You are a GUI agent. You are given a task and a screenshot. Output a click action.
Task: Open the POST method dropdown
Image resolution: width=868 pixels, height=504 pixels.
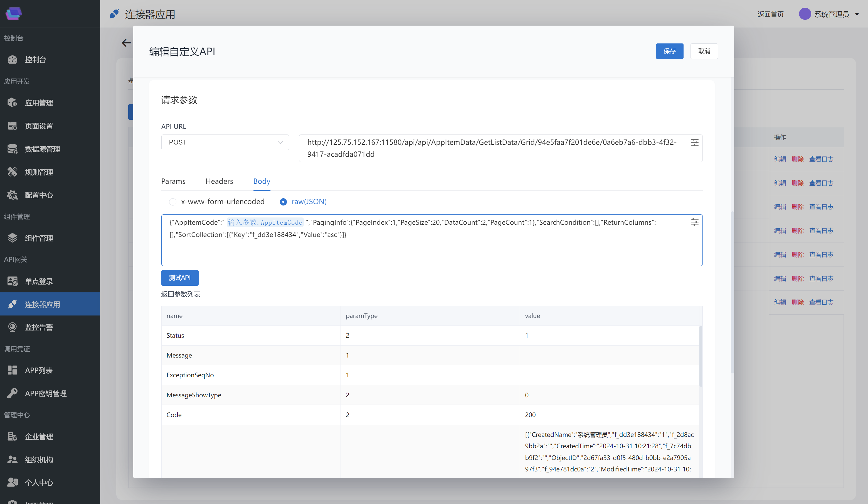[225, 142]
